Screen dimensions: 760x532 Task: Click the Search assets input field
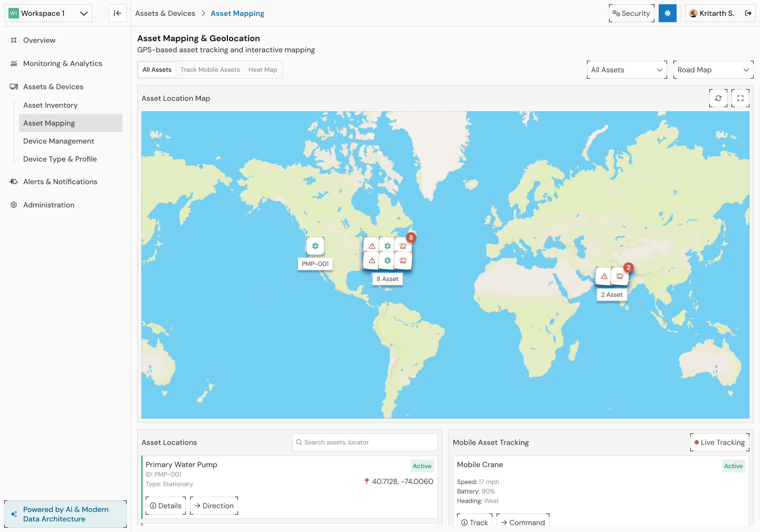pyautogui.click(x=365, y=442)
